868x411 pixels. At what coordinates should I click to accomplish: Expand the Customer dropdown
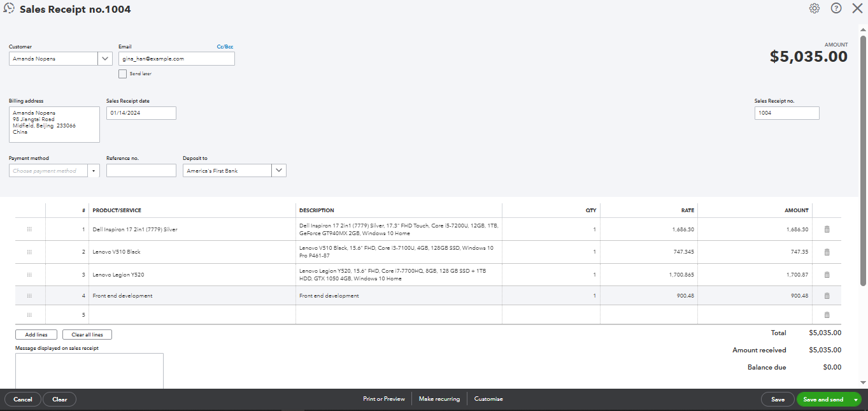(x=105, y=59)
